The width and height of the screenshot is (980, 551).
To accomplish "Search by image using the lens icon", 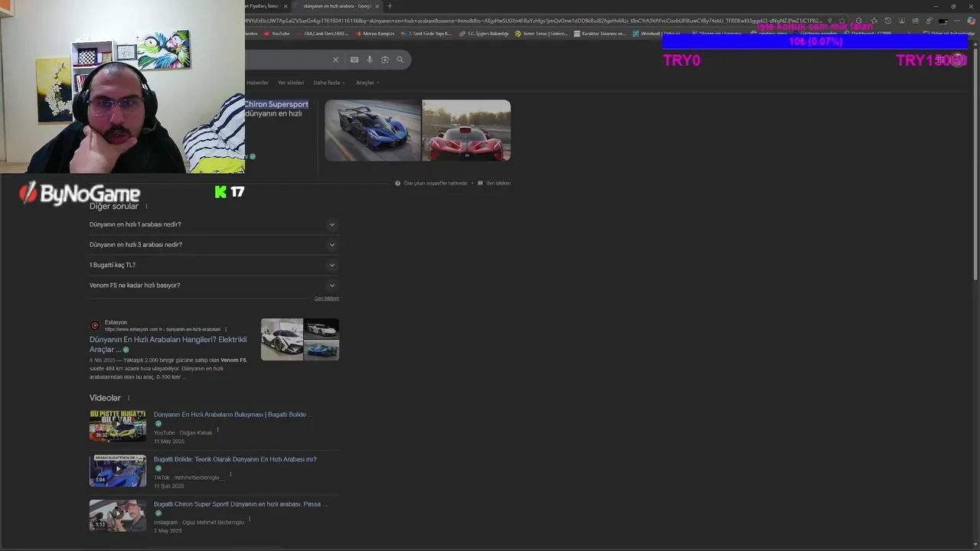I will pos(385,60).
